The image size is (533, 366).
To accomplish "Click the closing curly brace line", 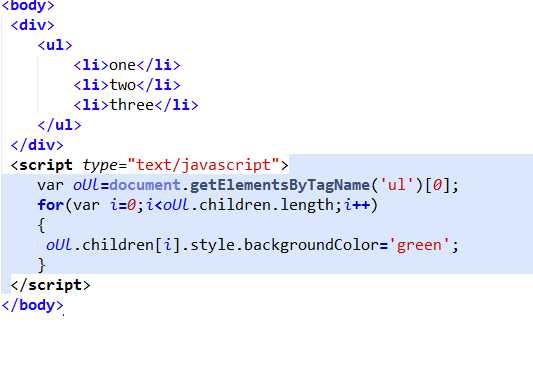I will (x=41, y=265).
